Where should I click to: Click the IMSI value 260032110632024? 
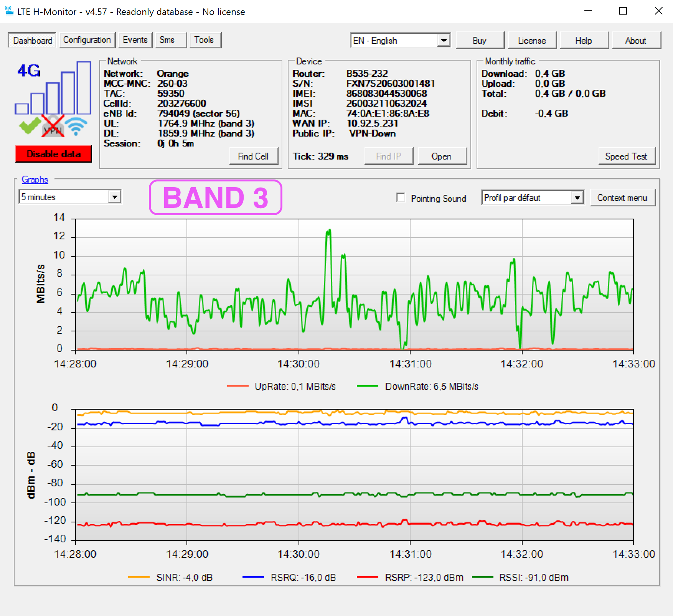[x=386, y=103]
